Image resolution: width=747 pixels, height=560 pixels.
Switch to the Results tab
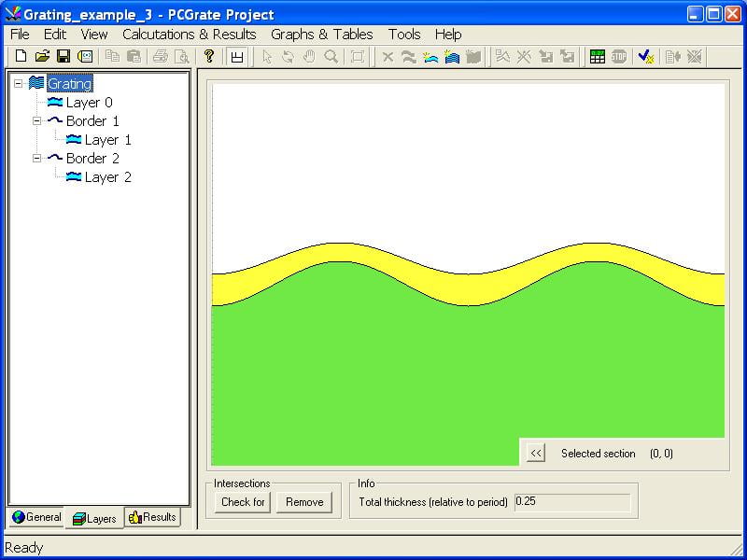(x=152, y=517)
